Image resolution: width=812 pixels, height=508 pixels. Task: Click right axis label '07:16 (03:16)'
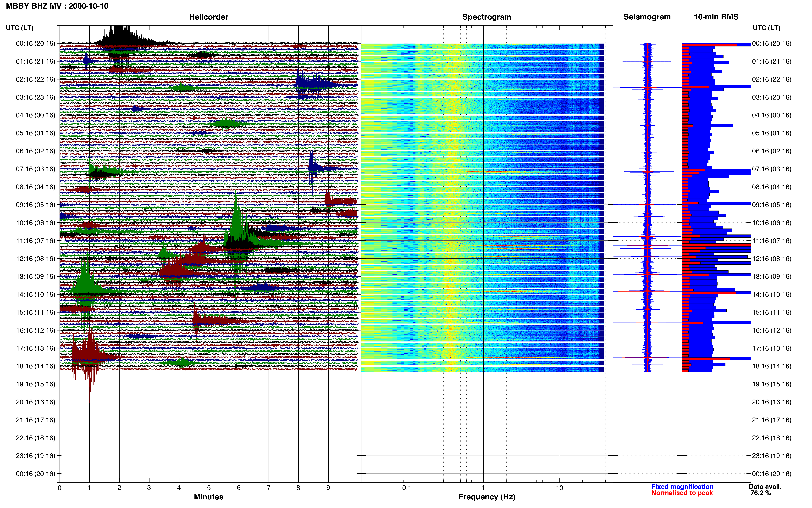pos(772,169)
